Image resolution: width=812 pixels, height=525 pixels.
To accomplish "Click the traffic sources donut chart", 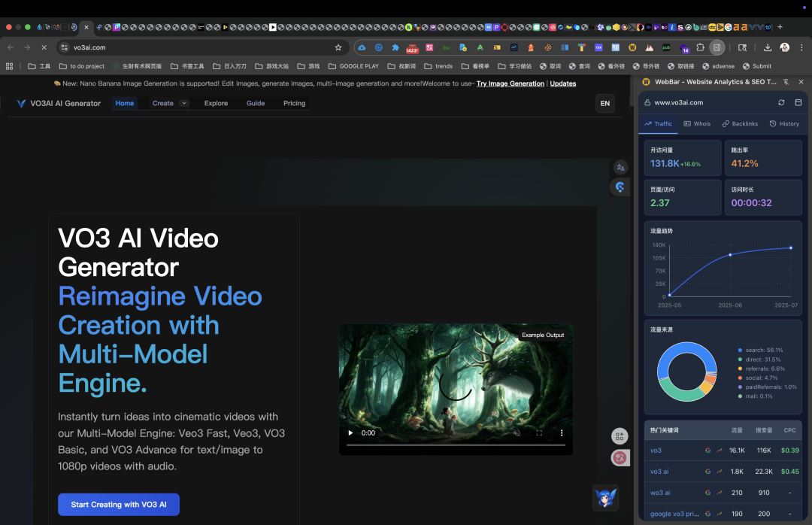I will point(686,372).
